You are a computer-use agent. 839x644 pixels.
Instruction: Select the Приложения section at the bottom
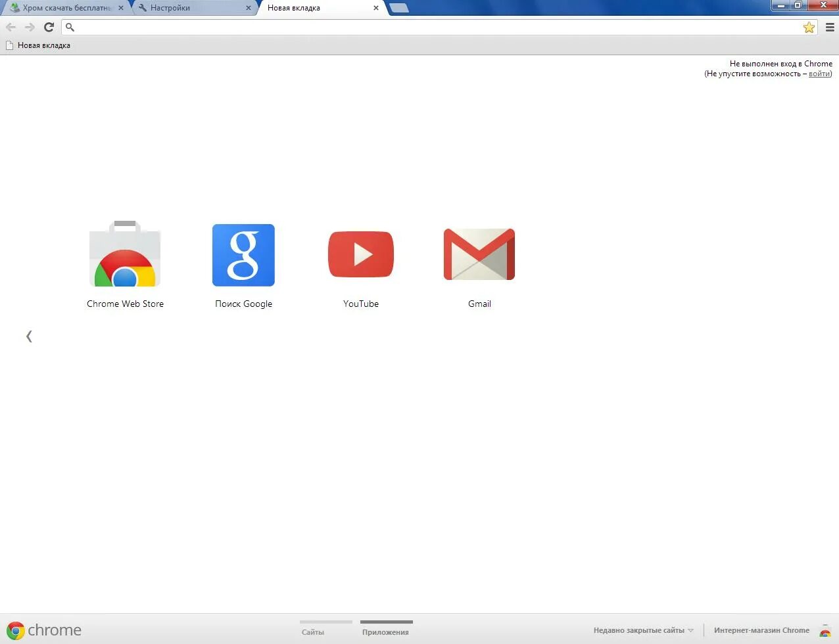(385, 631)
